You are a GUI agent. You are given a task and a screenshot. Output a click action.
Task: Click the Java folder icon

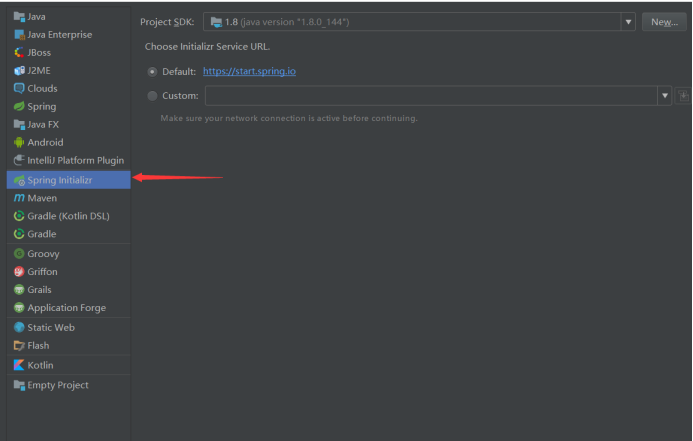(x=19, y=17)
